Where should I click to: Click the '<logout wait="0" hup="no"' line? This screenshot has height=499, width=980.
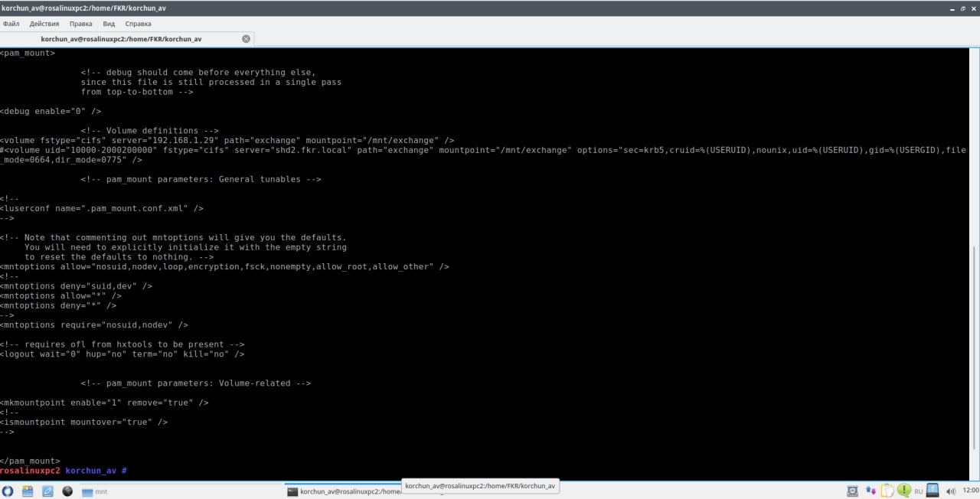[x=122, y=354]
